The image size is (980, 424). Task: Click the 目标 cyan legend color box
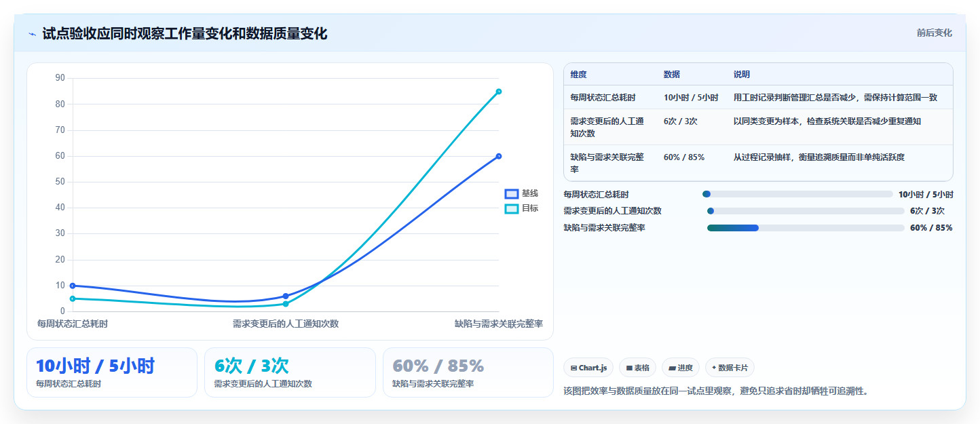click(x=512, y=208)
